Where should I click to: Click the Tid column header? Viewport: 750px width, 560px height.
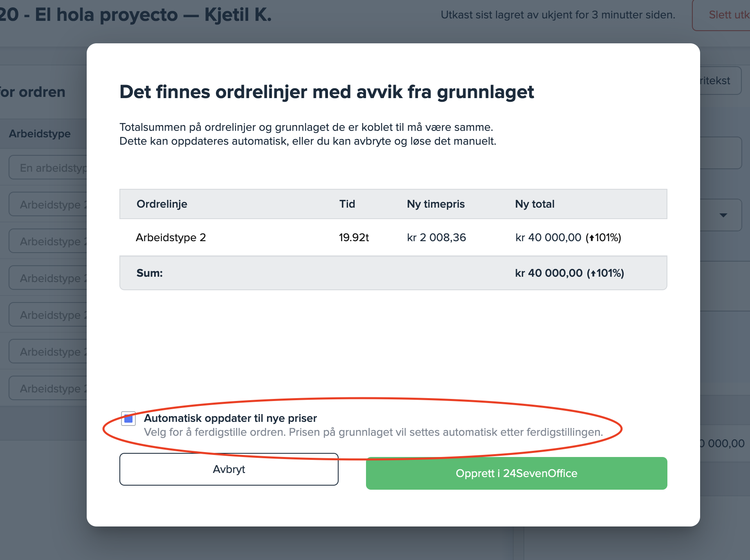point(347,204)
